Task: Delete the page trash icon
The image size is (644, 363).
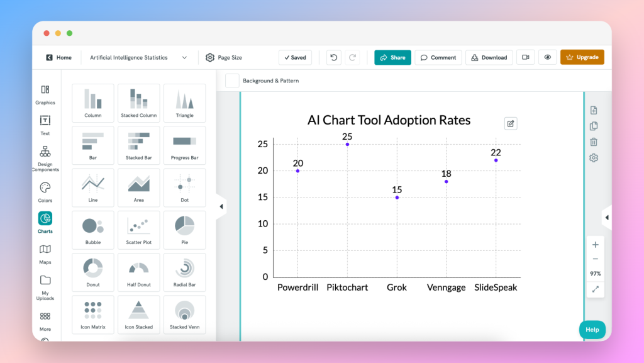Action: click(594, 142)
